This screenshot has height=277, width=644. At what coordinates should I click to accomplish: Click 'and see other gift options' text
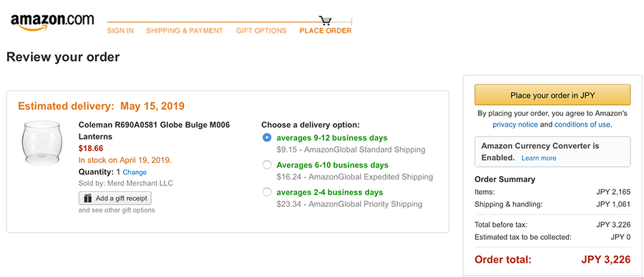(117, 210)
